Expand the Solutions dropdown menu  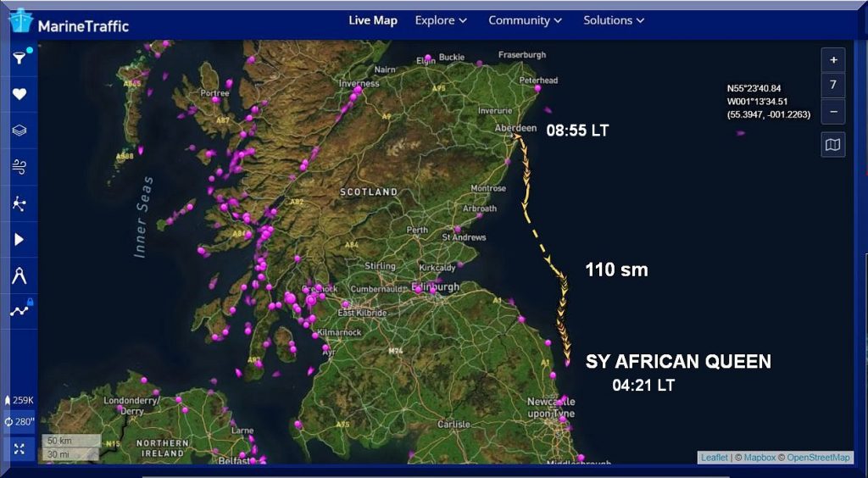614,20
